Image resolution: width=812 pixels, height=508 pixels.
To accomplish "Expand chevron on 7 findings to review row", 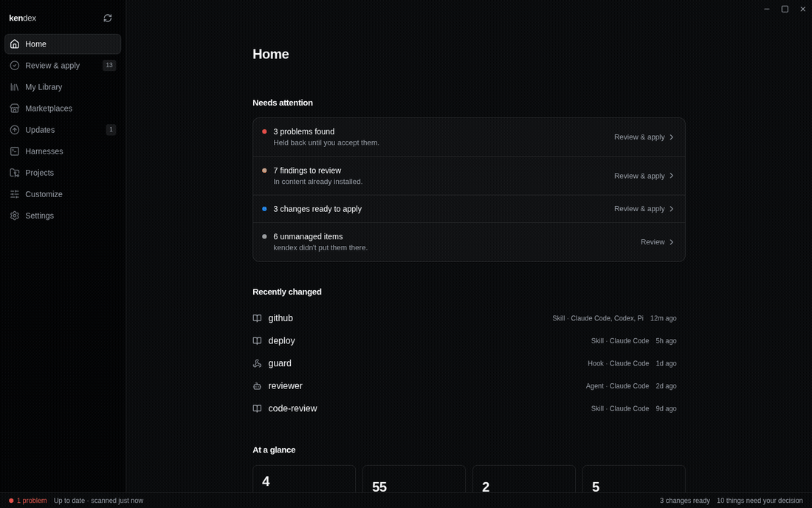I will pyautogui.click(x=672, y=176).
